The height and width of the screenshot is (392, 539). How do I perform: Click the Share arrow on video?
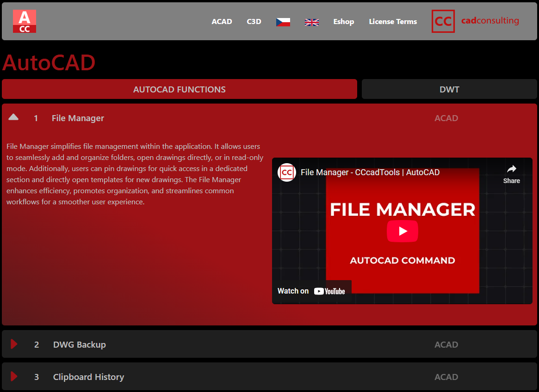pyautogui.click(x=511, y=173)
